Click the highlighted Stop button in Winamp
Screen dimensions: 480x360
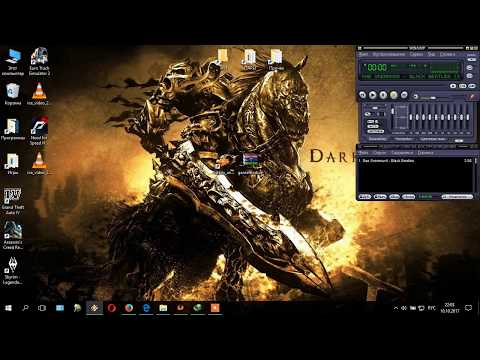[393, 95]
